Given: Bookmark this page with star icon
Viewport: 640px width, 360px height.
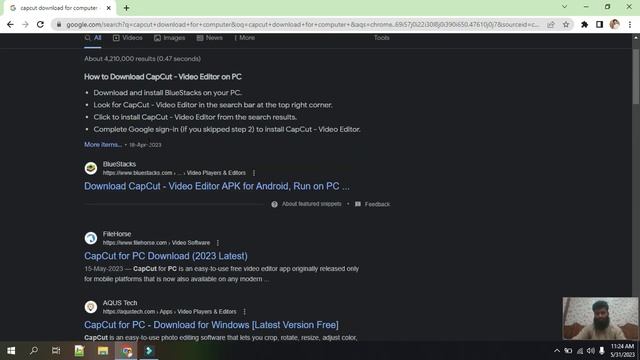Looking at the screenshot, I should point(566,24).
